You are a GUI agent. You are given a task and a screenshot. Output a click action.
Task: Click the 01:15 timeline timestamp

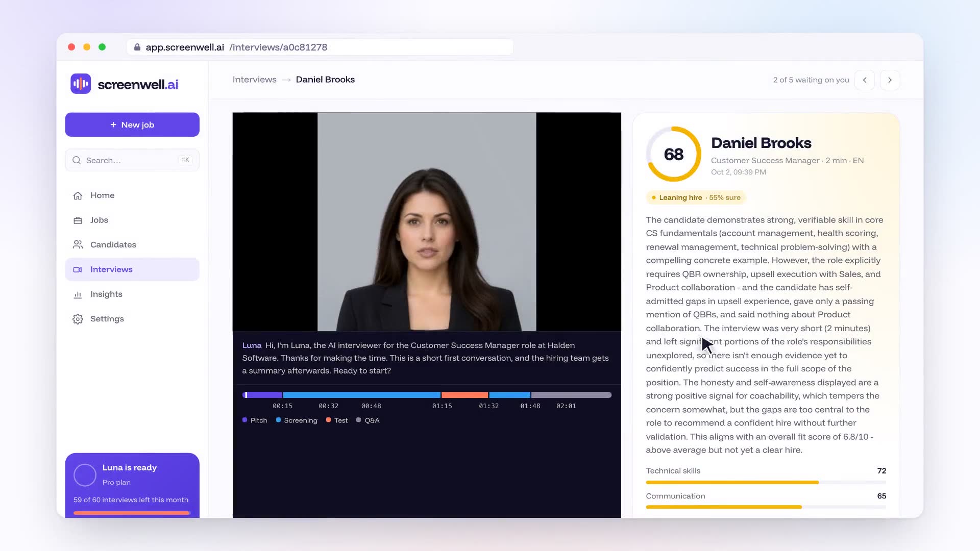pyautogui.click(x=442, y=406)
